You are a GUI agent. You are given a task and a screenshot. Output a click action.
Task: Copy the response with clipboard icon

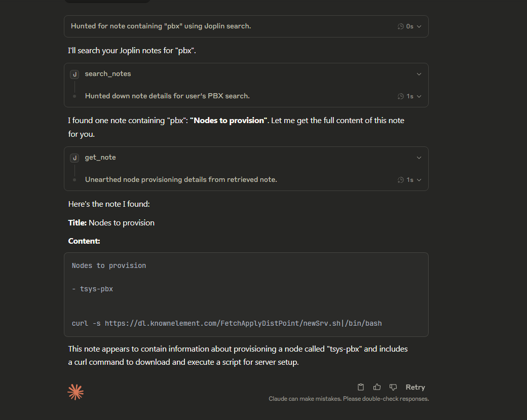361,387
